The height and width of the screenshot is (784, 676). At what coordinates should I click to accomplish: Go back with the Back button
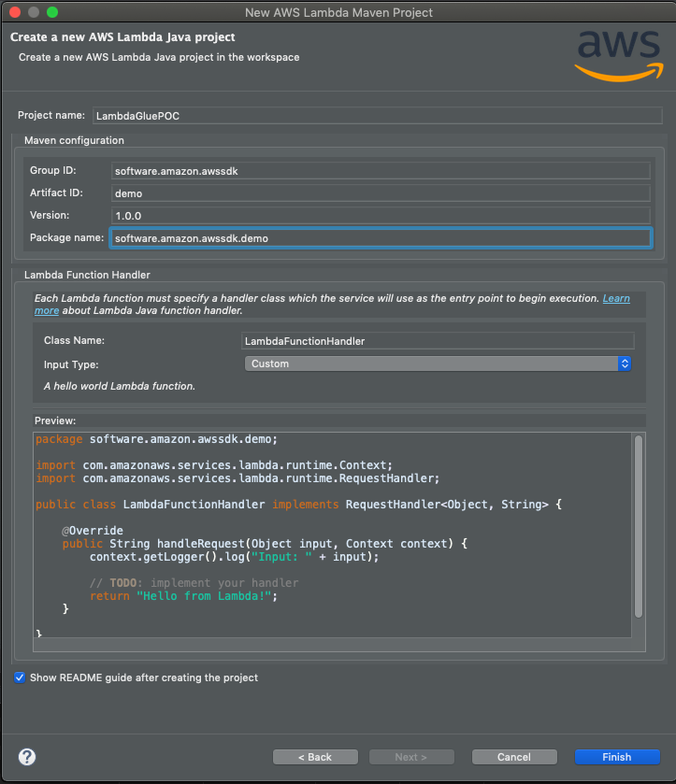[315, 757]
